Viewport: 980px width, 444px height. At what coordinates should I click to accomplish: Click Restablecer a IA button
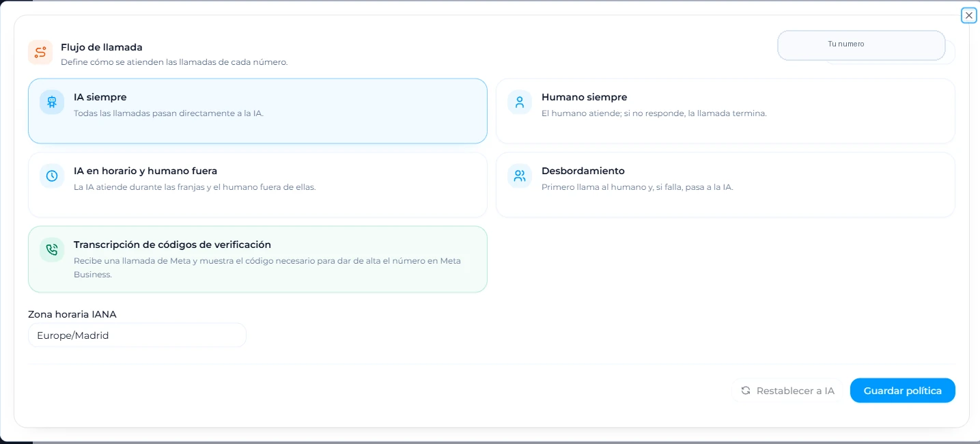(787, 391)
